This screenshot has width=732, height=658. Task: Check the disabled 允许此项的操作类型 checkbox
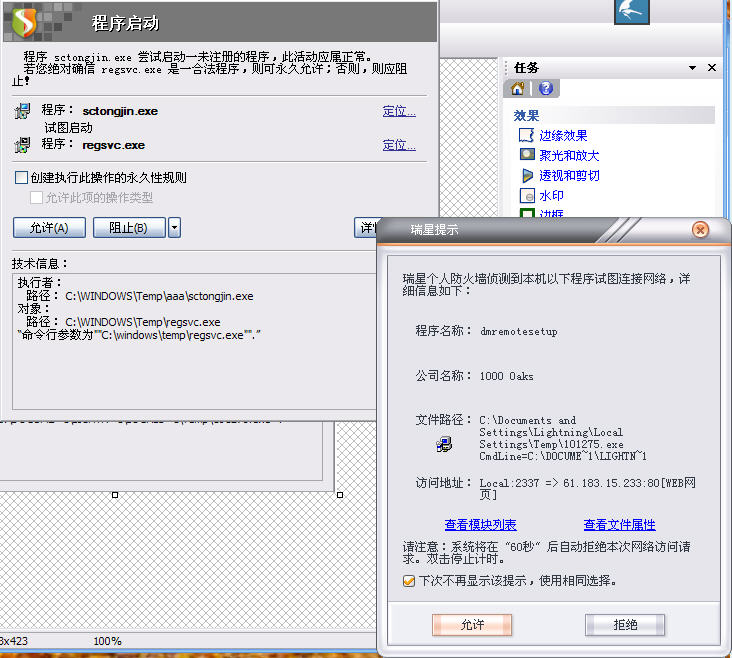click(x=36, y=198)
